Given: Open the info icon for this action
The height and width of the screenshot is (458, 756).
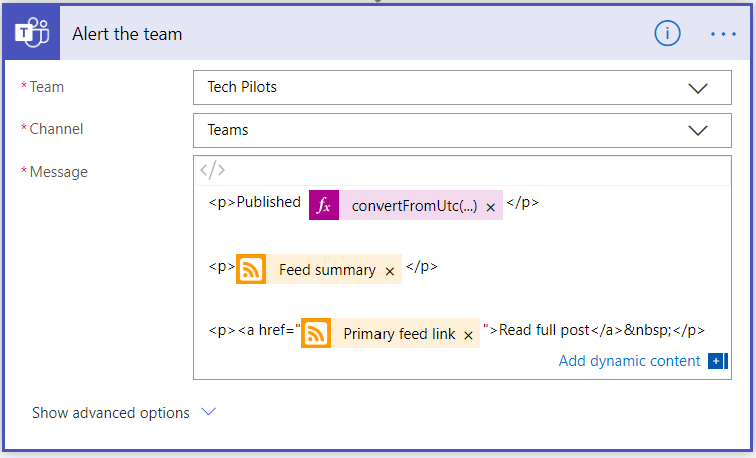Looking at the screenshot, I should pyautogui.click(x=667, y=34).
